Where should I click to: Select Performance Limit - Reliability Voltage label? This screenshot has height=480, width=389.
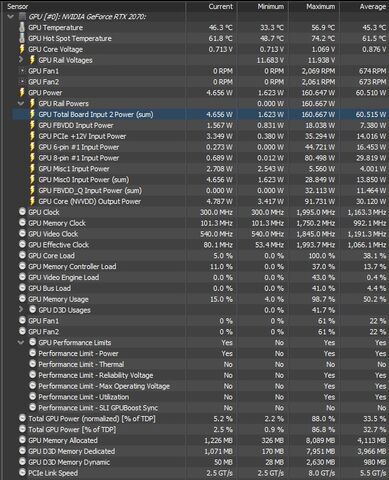[96, 375]
